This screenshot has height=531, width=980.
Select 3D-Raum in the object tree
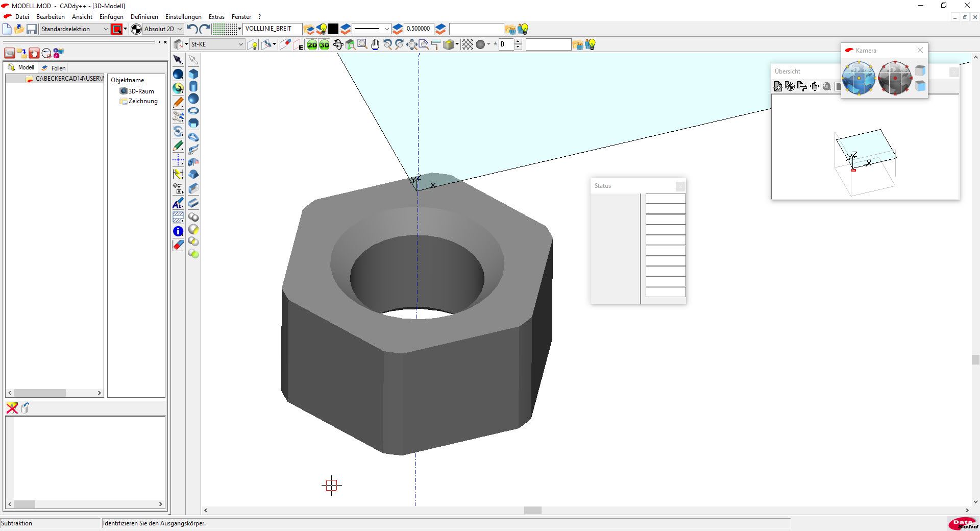pyautogui.click(x=137, y=91)
